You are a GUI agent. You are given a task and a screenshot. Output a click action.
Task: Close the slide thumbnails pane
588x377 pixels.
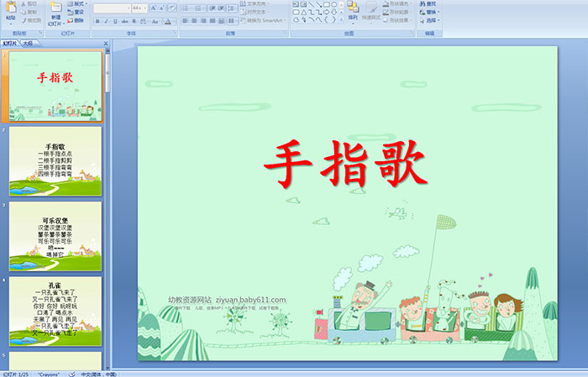[x=106, y=44]
